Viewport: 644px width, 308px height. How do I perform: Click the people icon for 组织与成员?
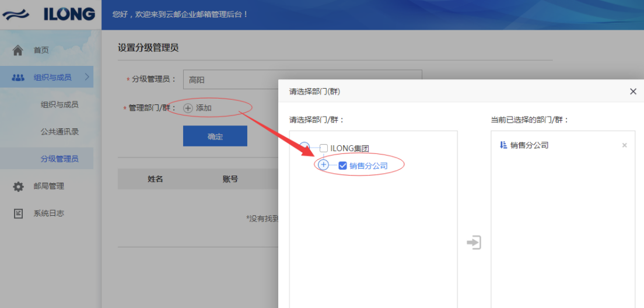(x=18, y=77)
